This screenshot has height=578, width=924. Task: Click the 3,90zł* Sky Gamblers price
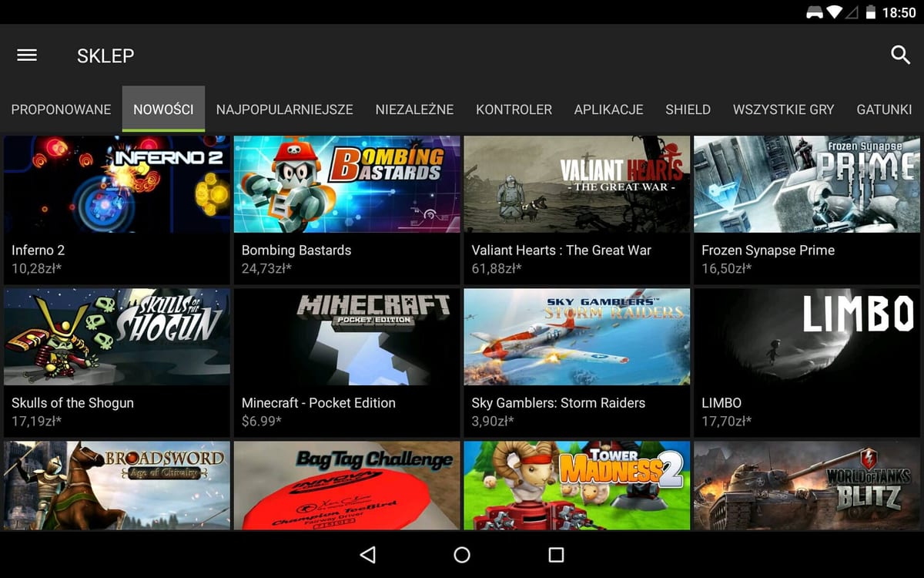click(493, 422)
